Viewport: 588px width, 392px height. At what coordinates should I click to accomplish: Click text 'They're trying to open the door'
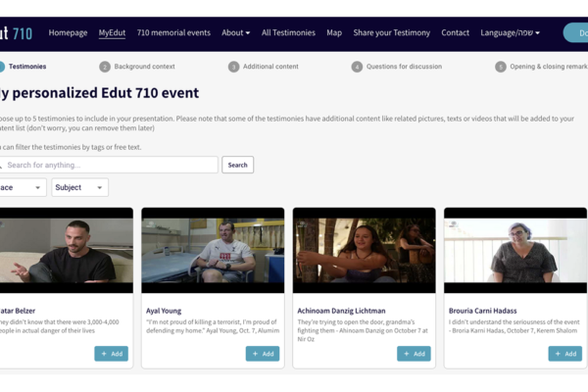coord(363,330)
